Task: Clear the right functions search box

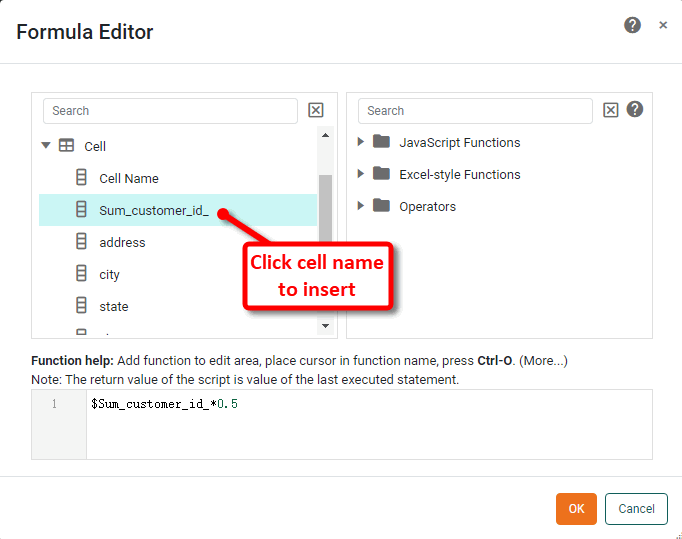Action: coord(611,111)
